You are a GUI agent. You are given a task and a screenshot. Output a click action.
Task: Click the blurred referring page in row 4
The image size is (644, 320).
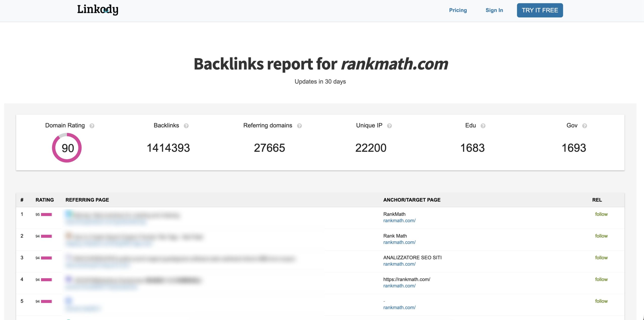click(x=133, y=283)
